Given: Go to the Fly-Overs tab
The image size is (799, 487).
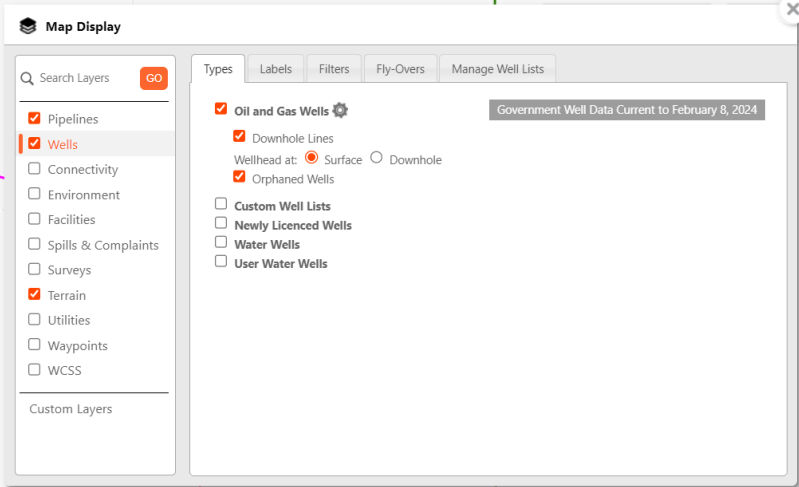Looking at the screenshot, I should (400, 69).
